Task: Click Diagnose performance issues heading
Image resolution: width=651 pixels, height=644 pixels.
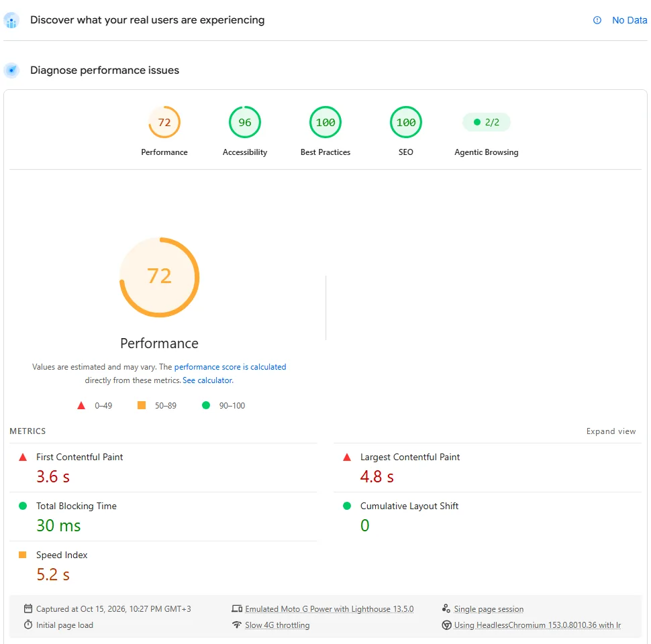Action: [105, 70]
